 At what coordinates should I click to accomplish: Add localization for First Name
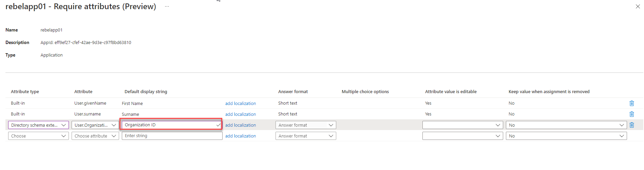241,103
